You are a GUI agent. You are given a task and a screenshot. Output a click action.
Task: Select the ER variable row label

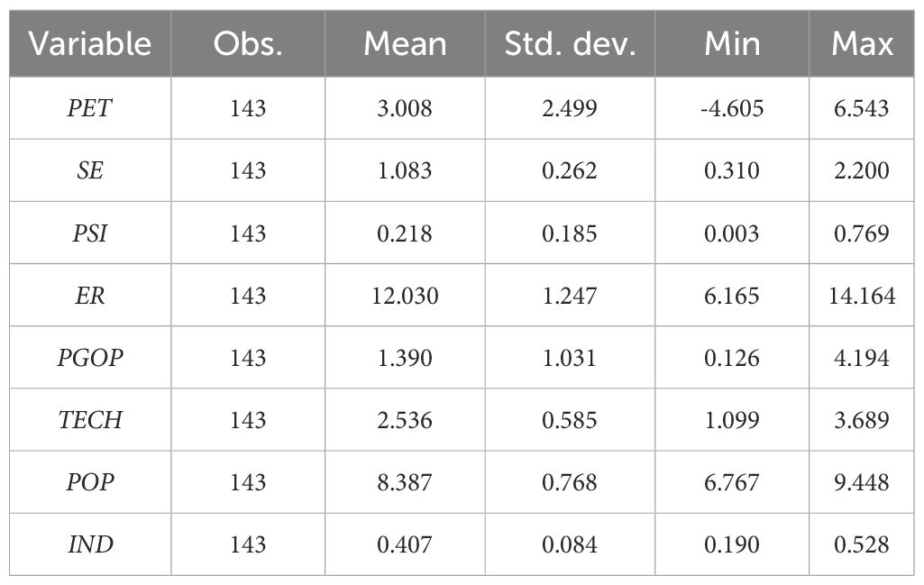coord(90,295)
